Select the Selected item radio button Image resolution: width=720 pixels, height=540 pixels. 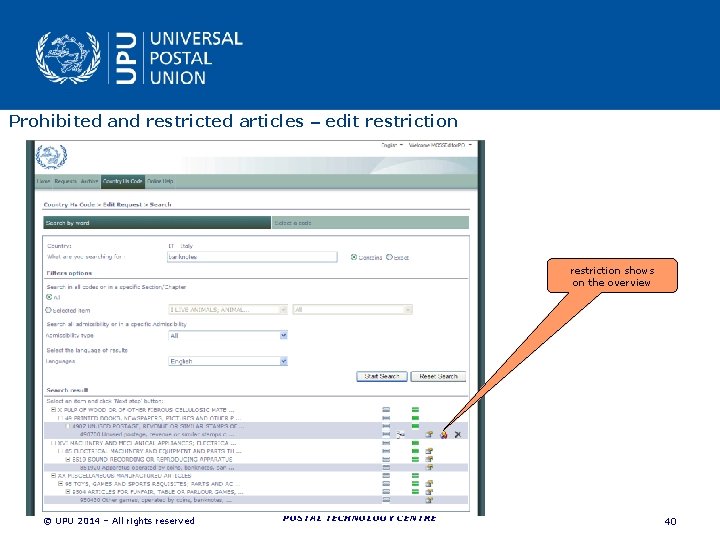48,310
